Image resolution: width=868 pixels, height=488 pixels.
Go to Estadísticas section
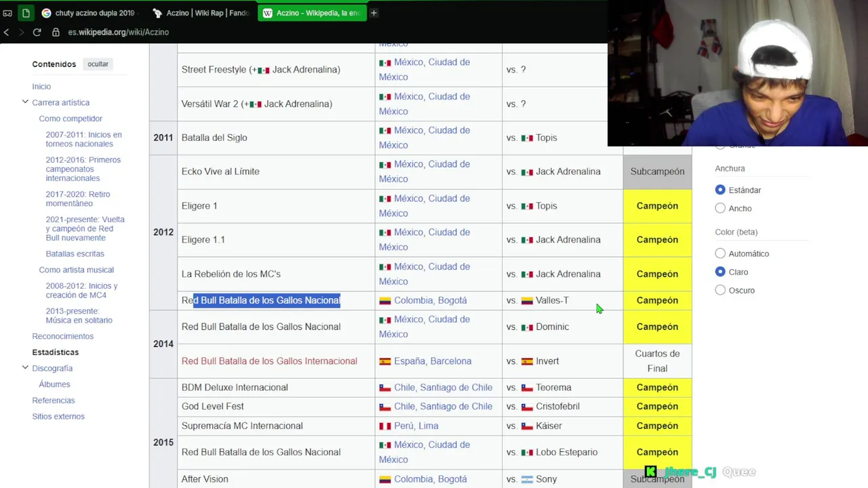(x=55, y=352)
